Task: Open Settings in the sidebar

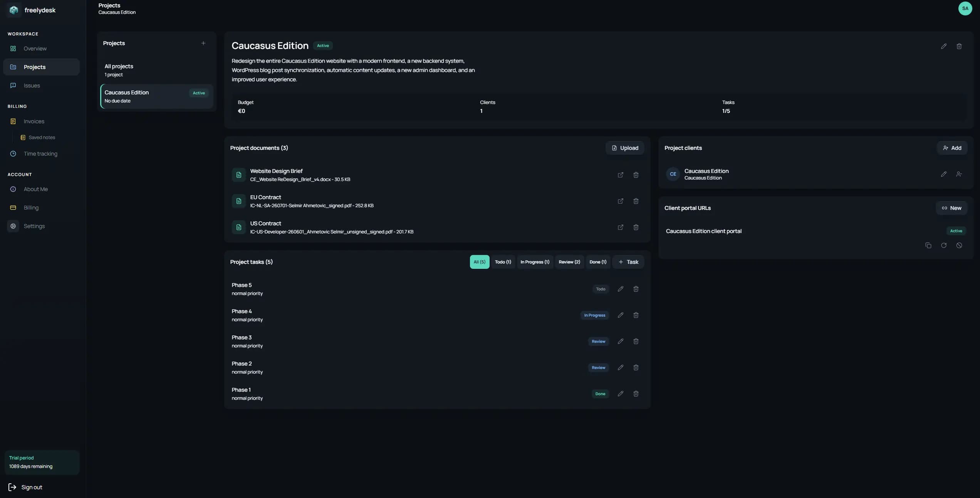Action: point(41,226)
